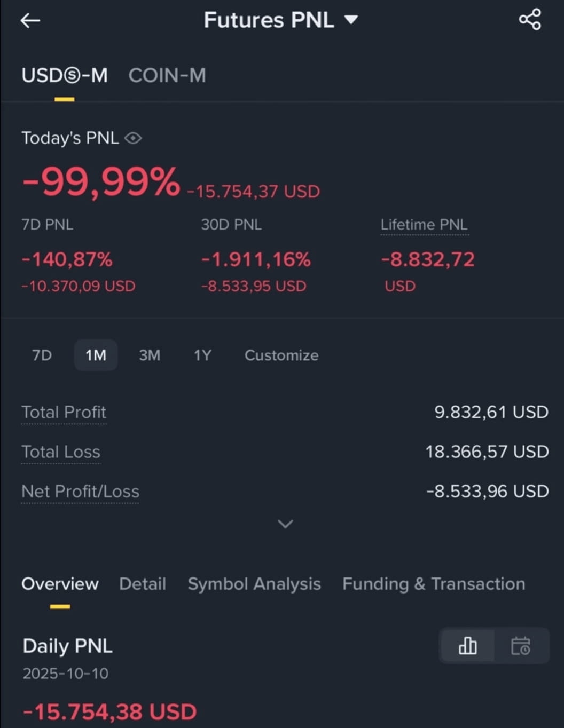Viewport: 564px width, 728px height.
Task: Open the Customize date range
Action: pos(281,355)
